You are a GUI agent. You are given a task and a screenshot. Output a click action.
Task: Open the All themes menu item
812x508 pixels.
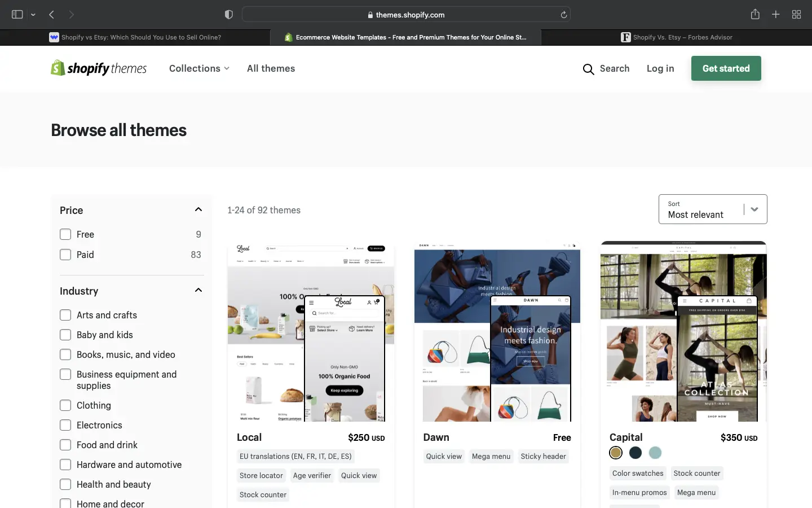click(271, 68)
